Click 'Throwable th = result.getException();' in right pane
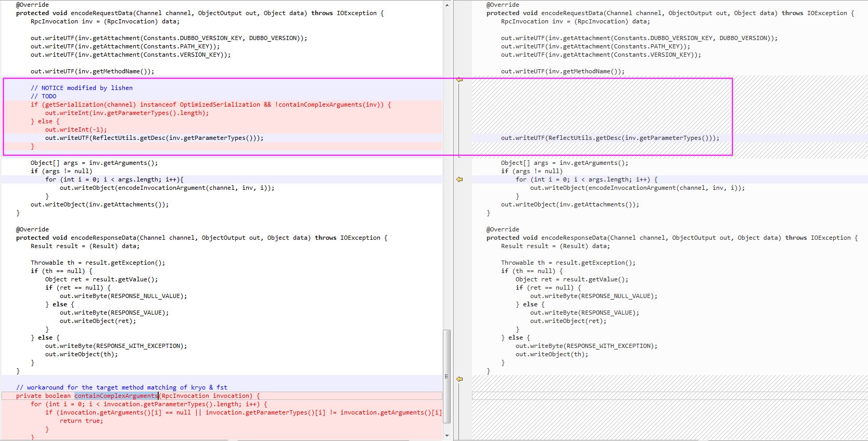Viewport: 868px width, 441px height. [x=568, y=263]
